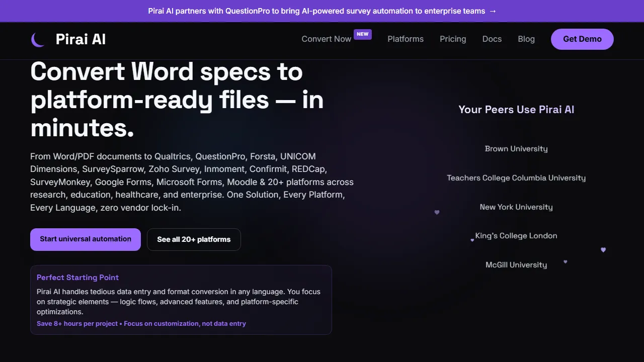This screenshot has width=644, height=362.
Task: Open the Convert Now page
Action: [x=326, y=39]
